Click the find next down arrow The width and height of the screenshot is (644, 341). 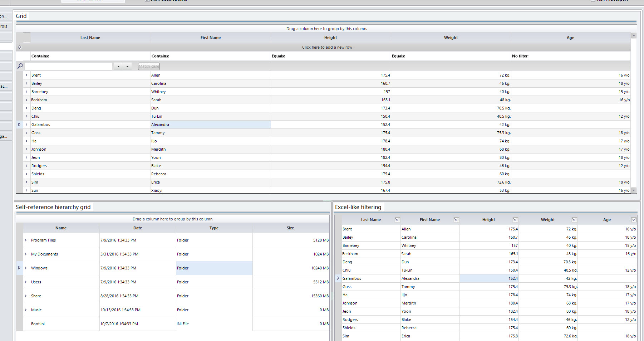click(127, 67)
